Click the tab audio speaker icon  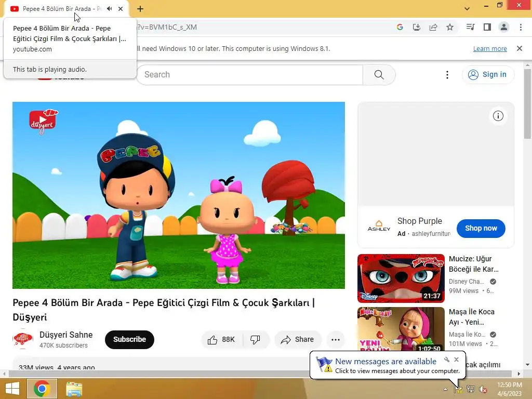coord(109,9)
